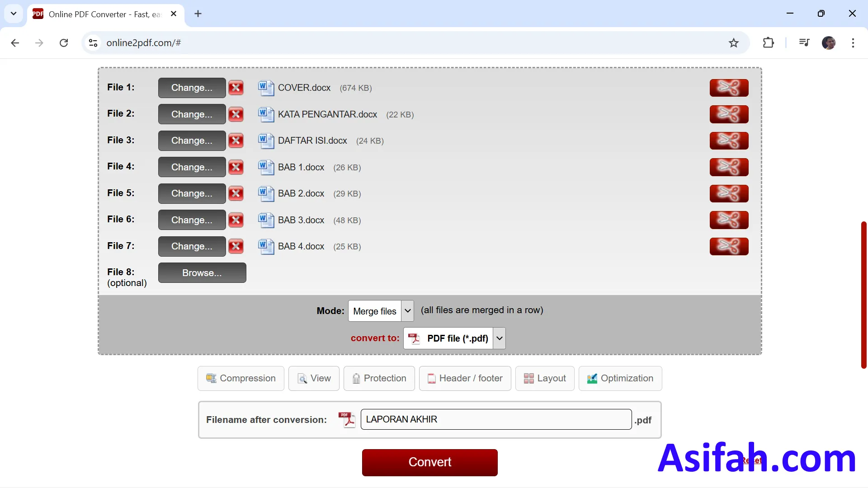Open page-selection scissors for KATA PENGANTAR.docx
868x488 pixels.
(729, 114)
